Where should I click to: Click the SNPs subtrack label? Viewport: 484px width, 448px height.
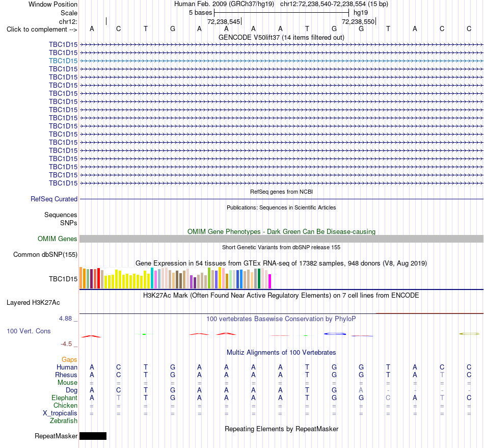coord(69,223)
